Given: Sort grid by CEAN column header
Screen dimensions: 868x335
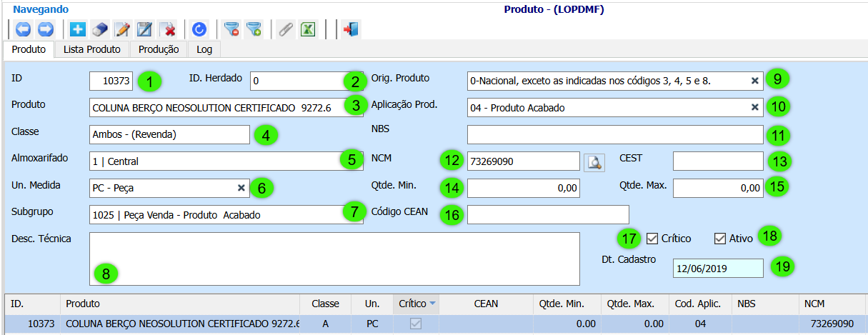Looking at the screenshot, I should point(487,304).
